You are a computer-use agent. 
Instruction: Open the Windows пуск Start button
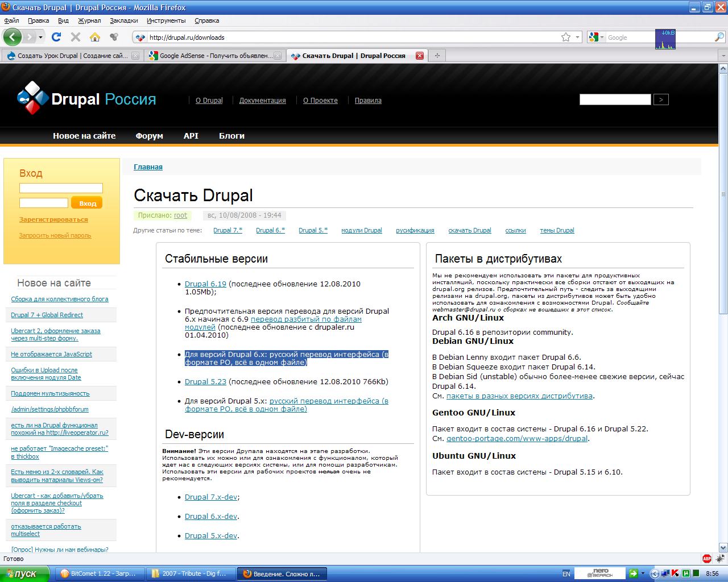click(x=25, y=573)
